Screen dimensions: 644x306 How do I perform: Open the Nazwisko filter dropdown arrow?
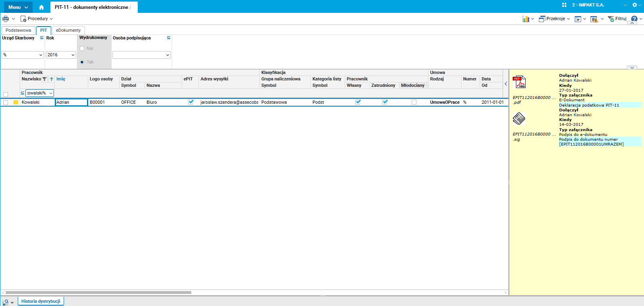tap(51, 93)
